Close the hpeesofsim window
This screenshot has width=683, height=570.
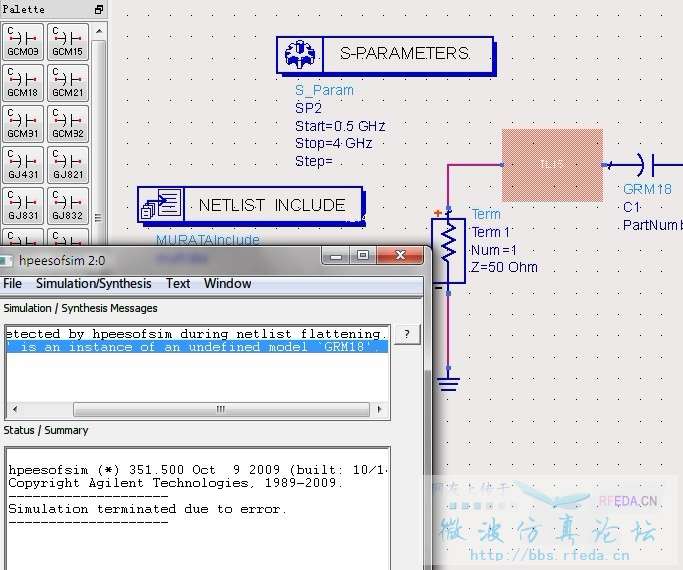(400, 256)
